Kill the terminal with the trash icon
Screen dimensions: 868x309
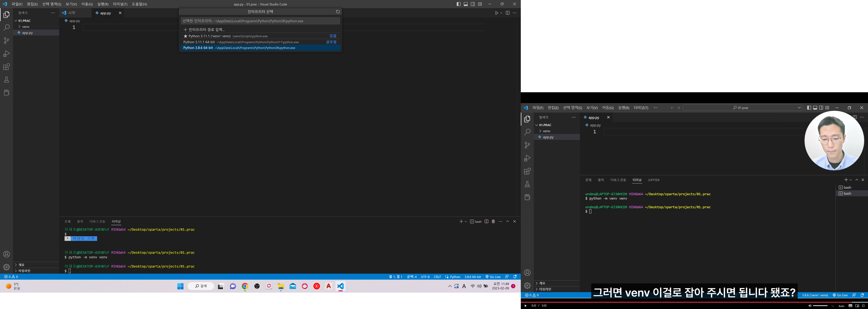(493, 221)
